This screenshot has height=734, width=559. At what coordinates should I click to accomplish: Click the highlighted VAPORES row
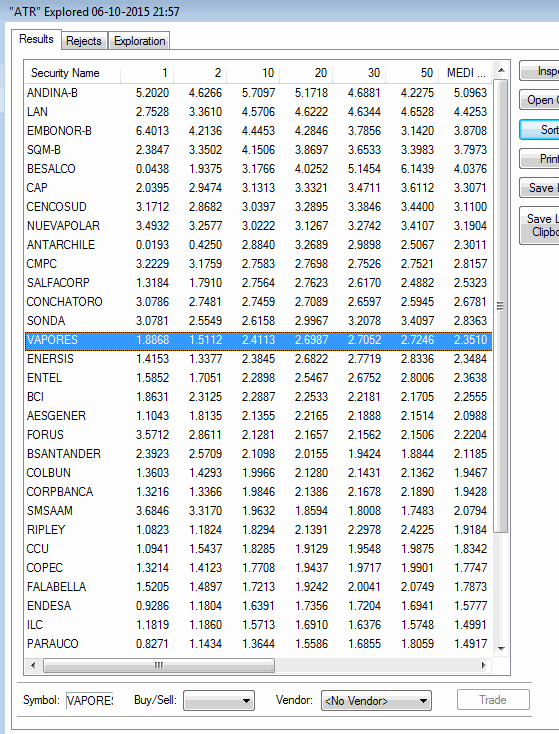(258, 340)
